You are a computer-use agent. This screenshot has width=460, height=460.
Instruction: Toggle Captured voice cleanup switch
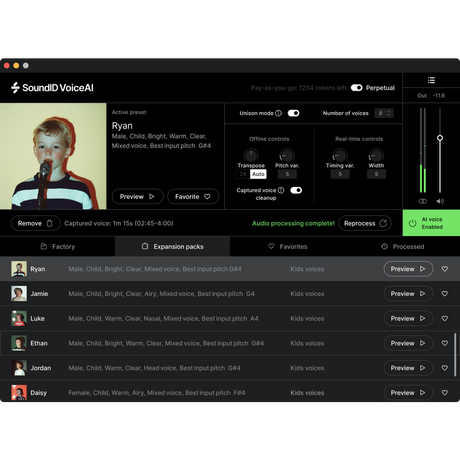point(296,190)
